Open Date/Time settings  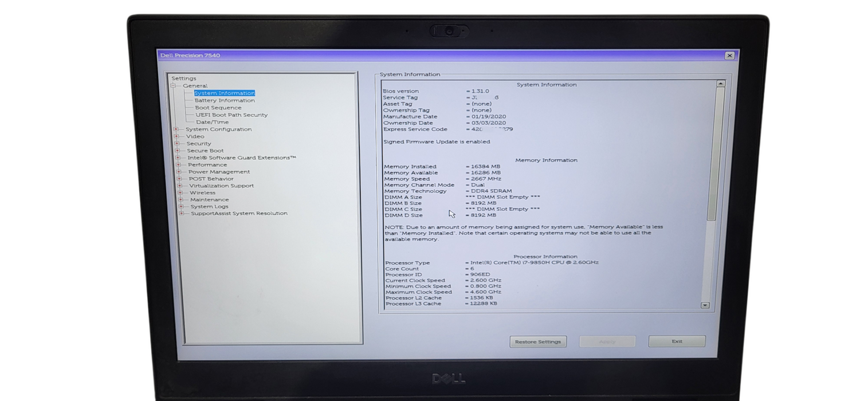tap(212, 122)
